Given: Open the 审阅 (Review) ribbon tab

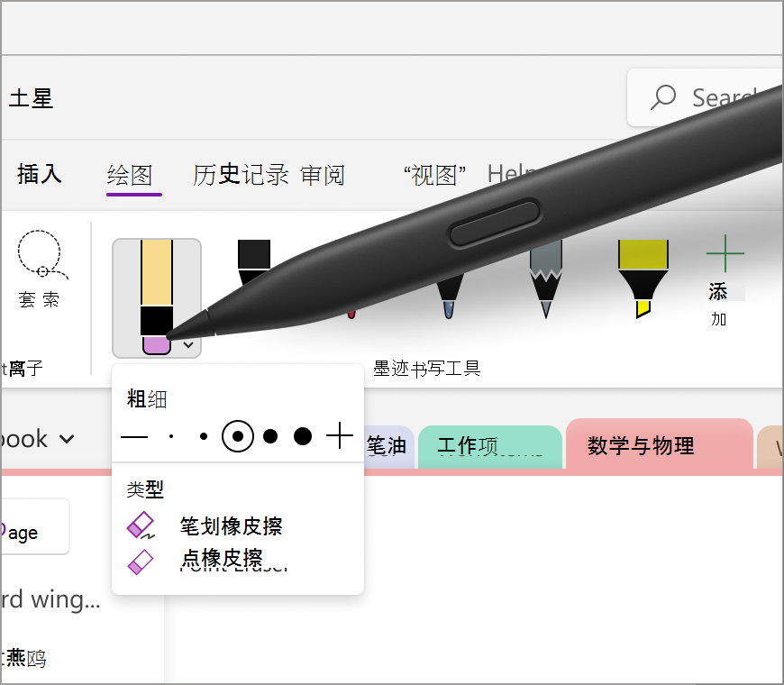Looking at the screenshot, I should point(323,176).
